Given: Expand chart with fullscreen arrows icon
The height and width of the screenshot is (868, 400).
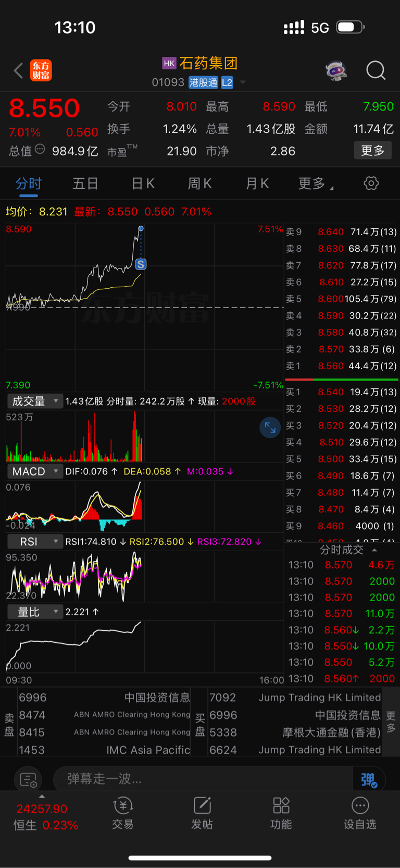Looking at the screenshot, I should (270, 427).
